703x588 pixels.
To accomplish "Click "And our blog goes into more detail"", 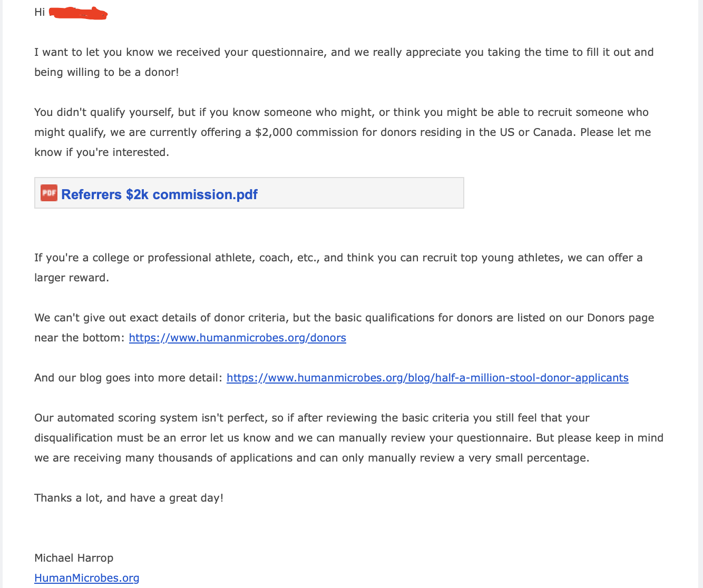I will [x=128, y=378].
